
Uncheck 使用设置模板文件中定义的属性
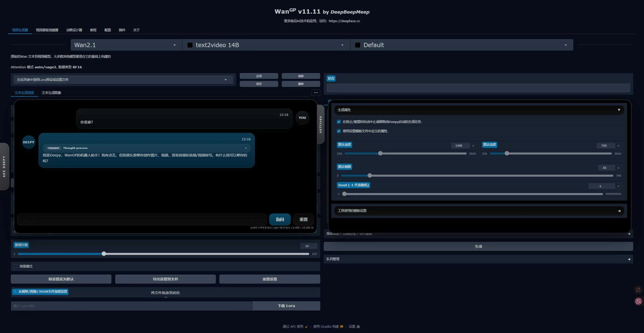(x=339, y=131)
